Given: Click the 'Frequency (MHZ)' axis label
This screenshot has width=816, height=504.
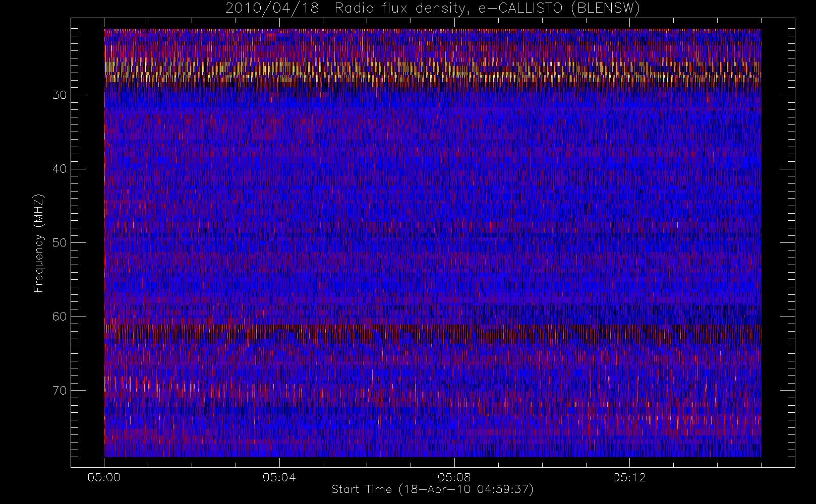Looking at the screenshot, I should (x=39, y=243).
